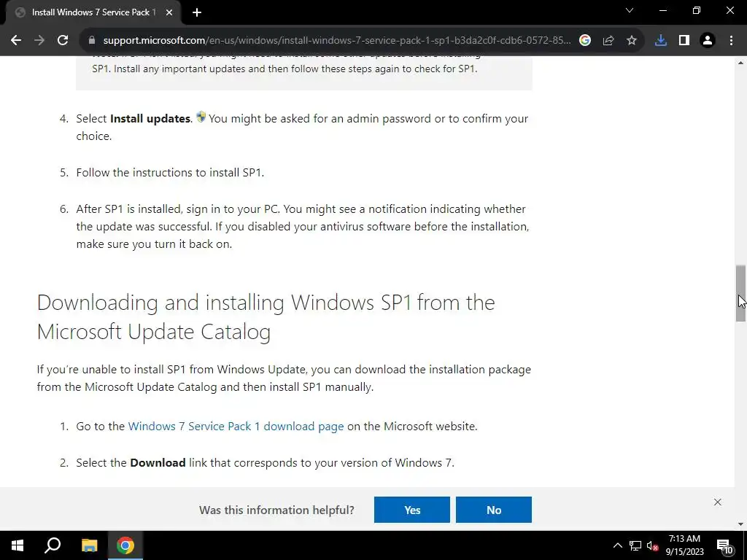Click the heading Downloading and installing Windows SP1
Viewport: 747px width, 560px height.
pyautogui.click(x=266, y=316)
